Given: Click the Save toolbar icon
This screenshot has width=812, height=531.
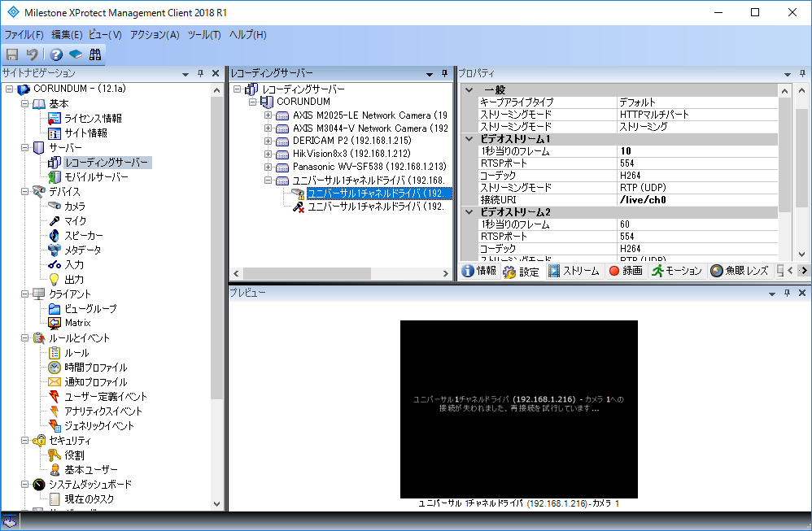Looking at the screenshot, I should [12, 54].
